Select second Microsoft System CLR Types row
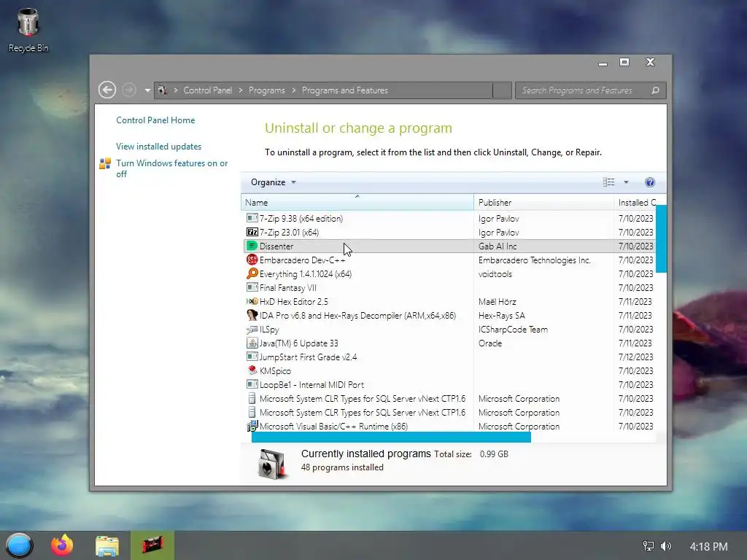The height and width of the screenshot is (560, 747). pyautogui.click(x=448, y=412)
